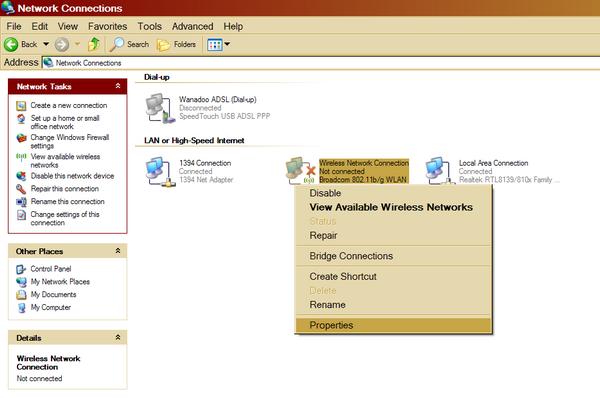
Task: Click the My Network Places icon
Action: coord(21,282)
